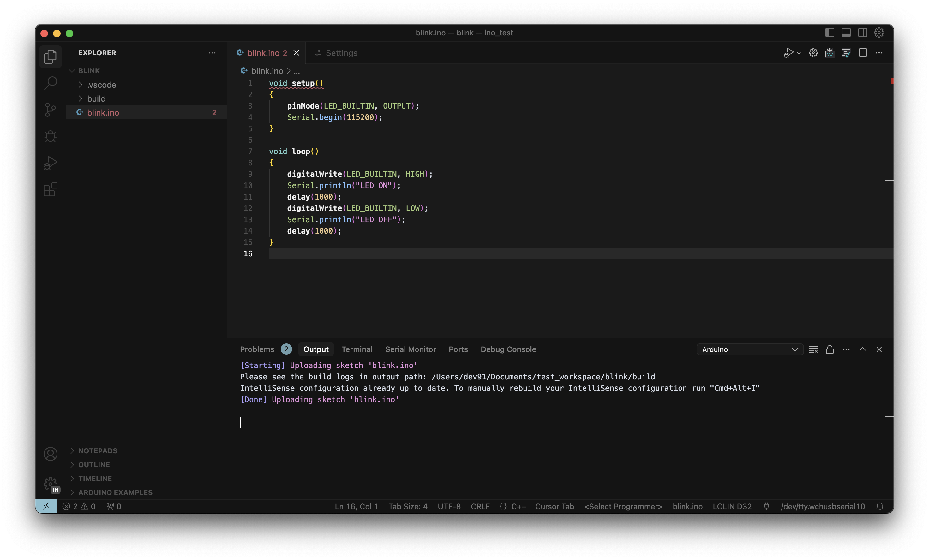Image resolution: width=929 pixels, height=560 pixels.
Task: Open notifications bell in status bar
Action: pos(880,506)
